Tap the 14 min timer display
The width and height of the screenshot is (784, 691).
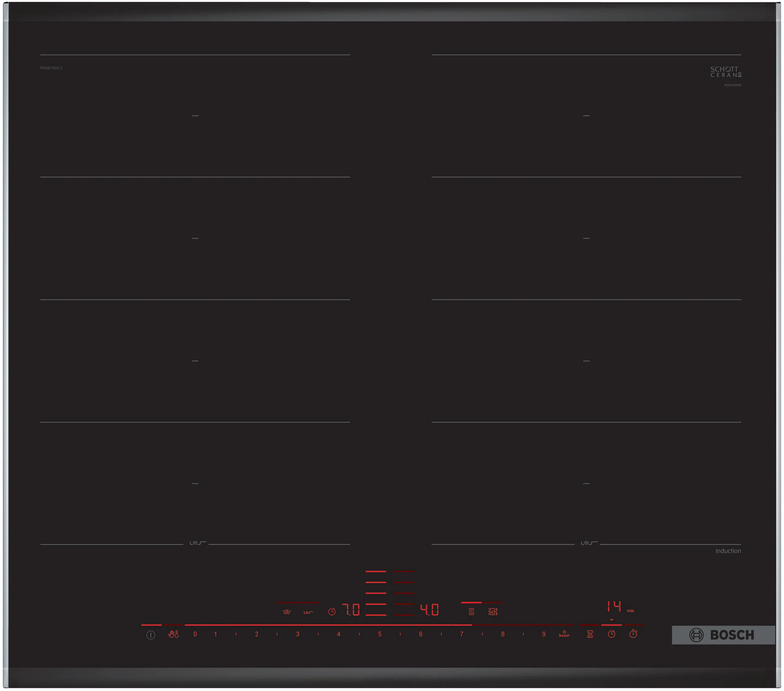(614, 607)
